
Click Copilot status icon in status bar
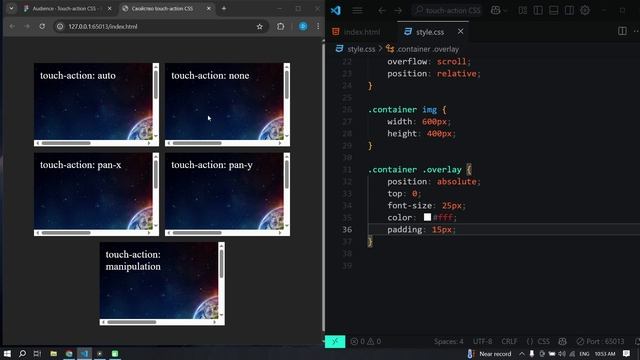pyautogui.click(x=562, y=342)
